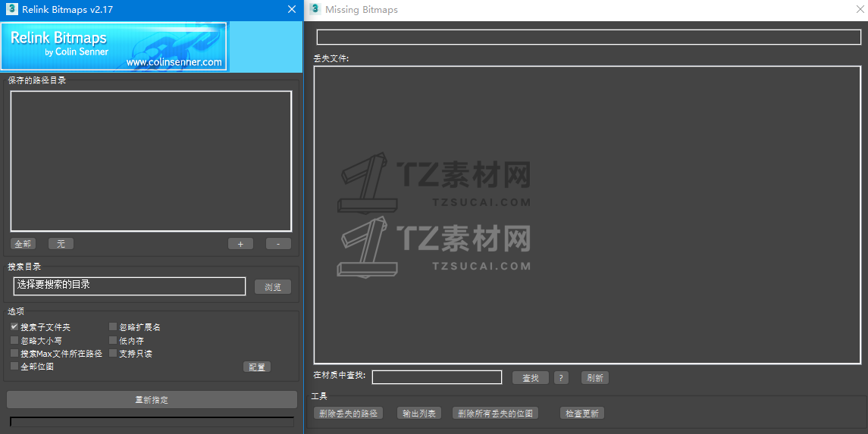This screenshot has height=434, width=868.
Task: Click the relink progress bar at bottom
Action: (152, 423)
